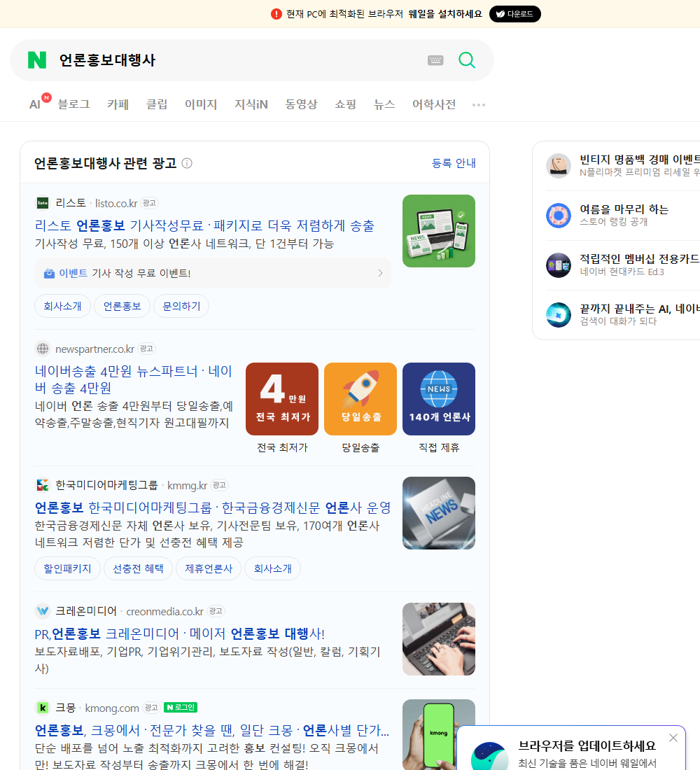This screenshot has width=700, height=770.
Task: Click the kmmg.kr URL
Action: (187, 485)
